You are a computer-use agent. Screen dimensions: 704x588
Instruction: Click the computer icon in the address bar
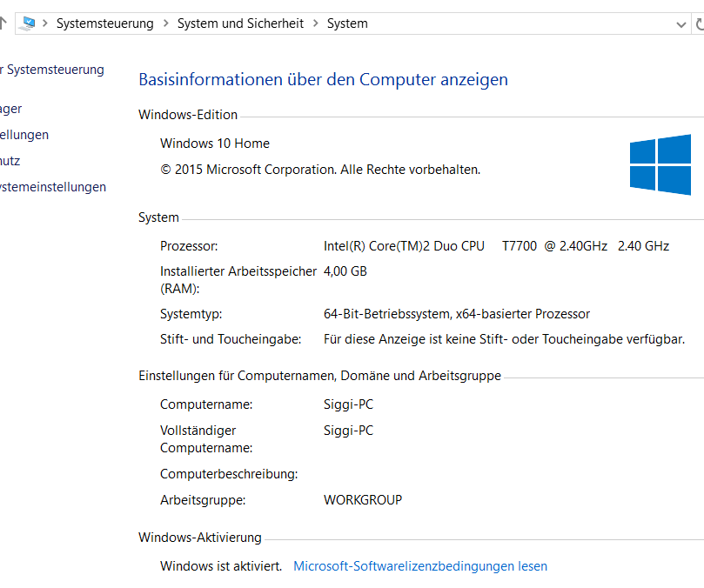pyautogui.click(x=29, y=23)
